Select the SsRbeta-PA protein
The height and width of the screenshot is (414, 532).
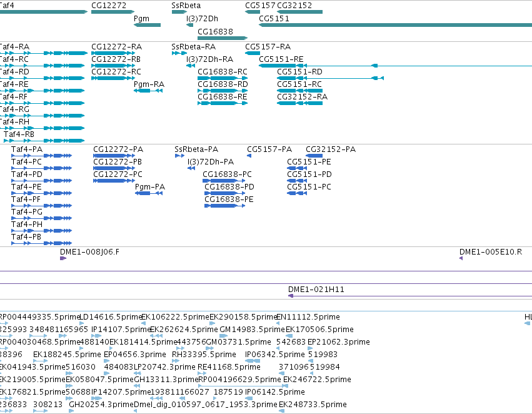tap(179, 156)
